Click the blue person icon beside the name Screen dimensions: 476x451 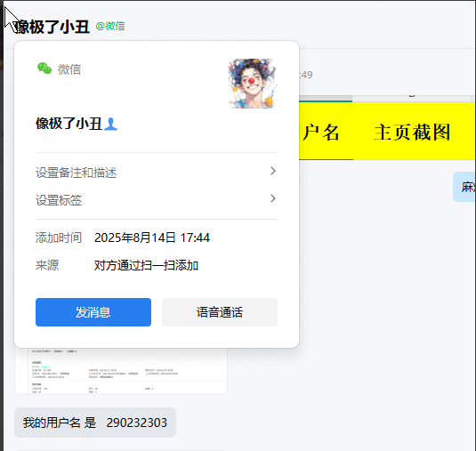tap(110, 125)
